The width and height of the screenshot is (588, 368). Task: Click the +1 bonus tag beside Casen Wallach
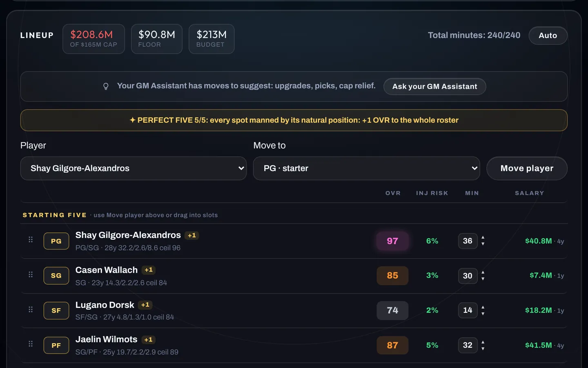149,270
